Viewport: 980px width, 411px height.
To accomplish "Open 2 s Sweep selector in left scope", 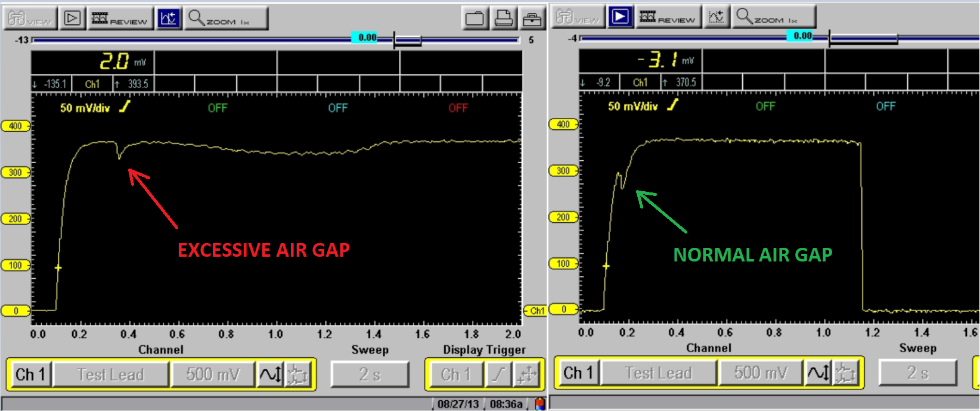I will [x=370, y=375].
